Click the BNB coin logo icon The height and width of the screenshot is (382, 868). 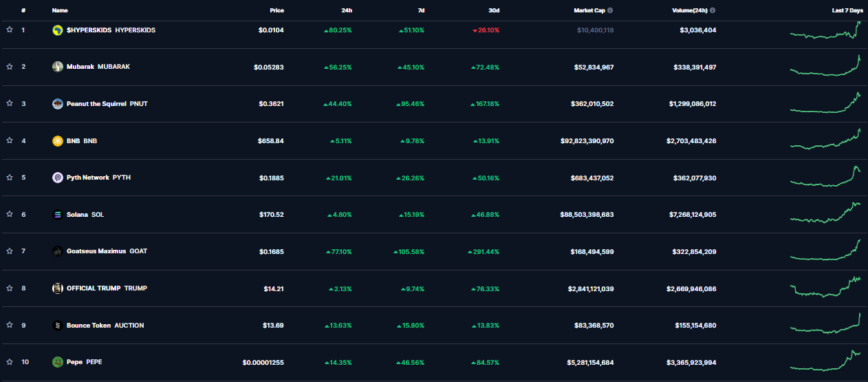[x=58, y=141]
